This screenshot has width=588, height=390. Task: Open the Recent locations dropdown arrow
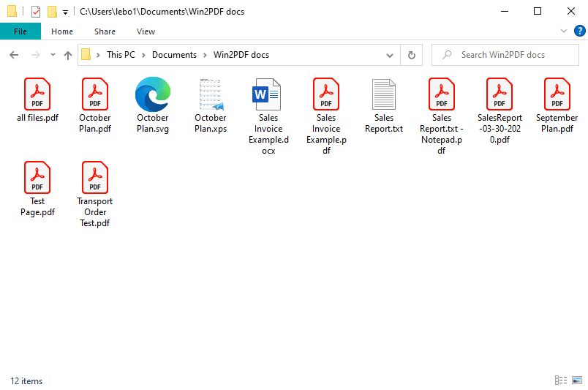pyautogui.click(x=53, y=55)
